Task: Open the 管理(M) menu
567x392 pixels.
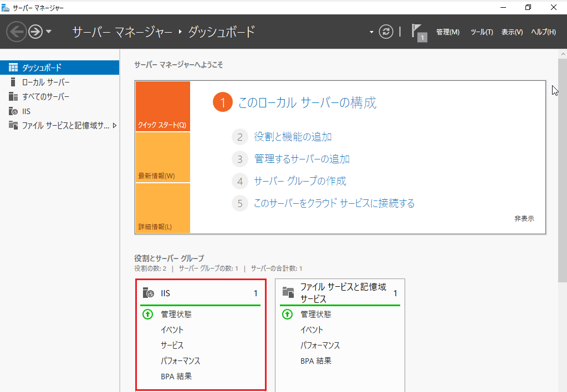Action: click(447, 32)
